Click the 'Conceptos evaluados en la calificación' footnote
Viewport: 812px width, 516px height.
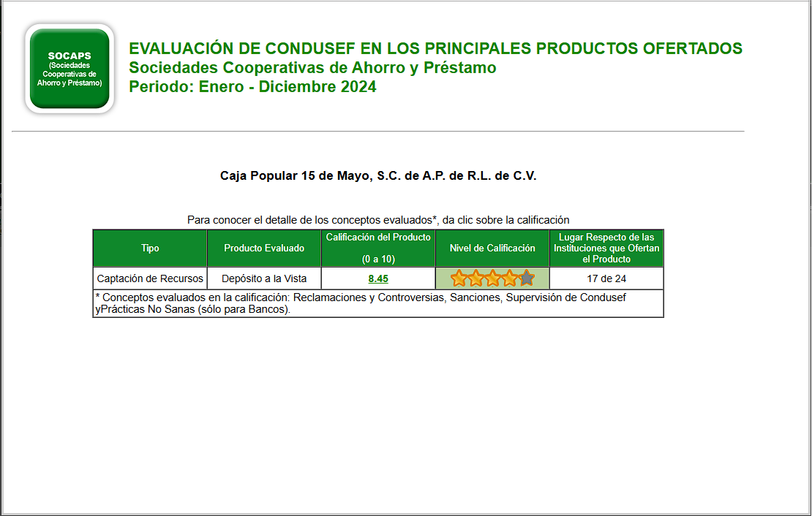(378, 303)
